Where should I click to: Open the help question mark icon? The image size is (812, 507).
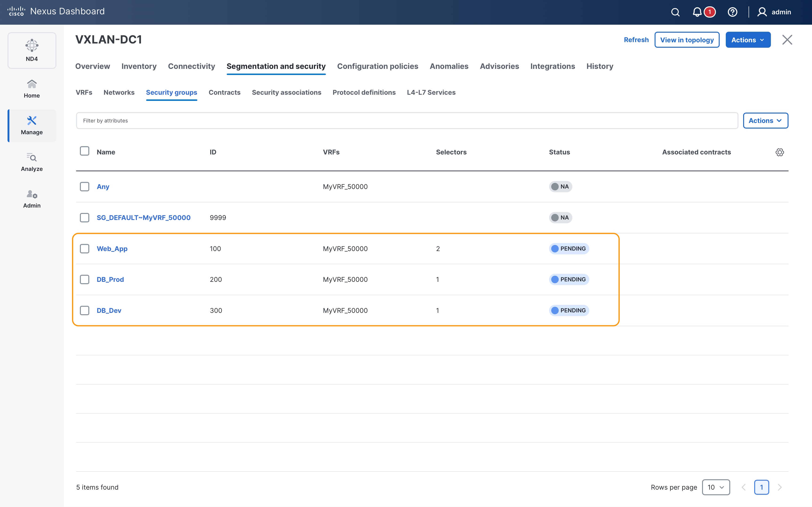click(732, 12)
